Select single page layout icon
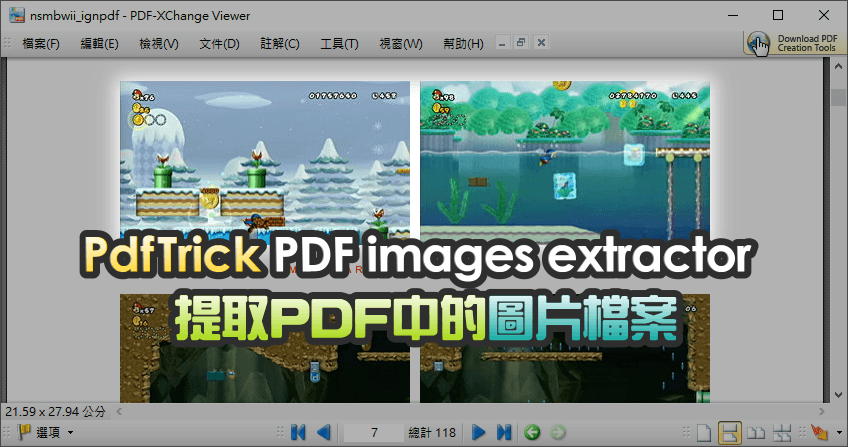This screenshot has width=848, height=447. coord(704,432)
